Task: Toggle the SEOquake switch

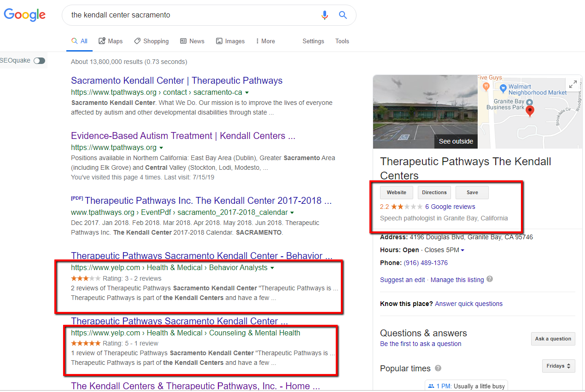Action: point(39,61)
